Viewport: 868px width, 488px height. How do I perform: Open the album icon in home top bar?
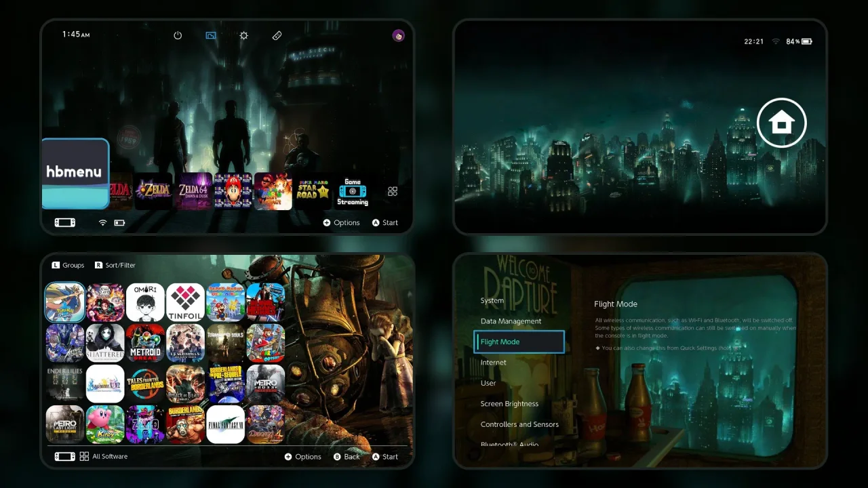[x=211, y=35]
